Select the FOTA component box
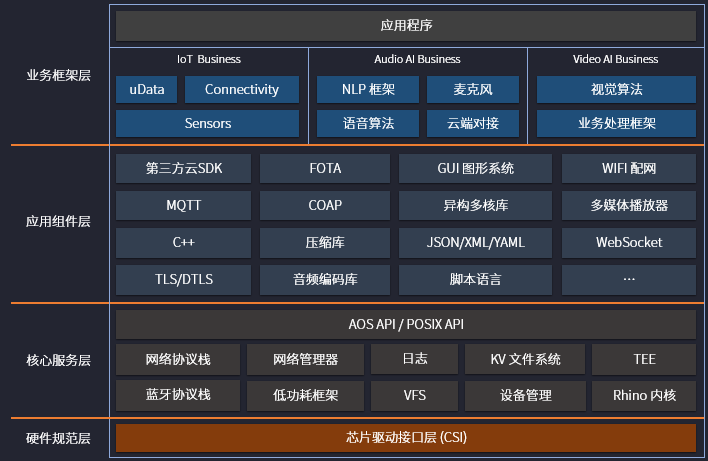Screen dimensions: 708x461 point(325,169)
